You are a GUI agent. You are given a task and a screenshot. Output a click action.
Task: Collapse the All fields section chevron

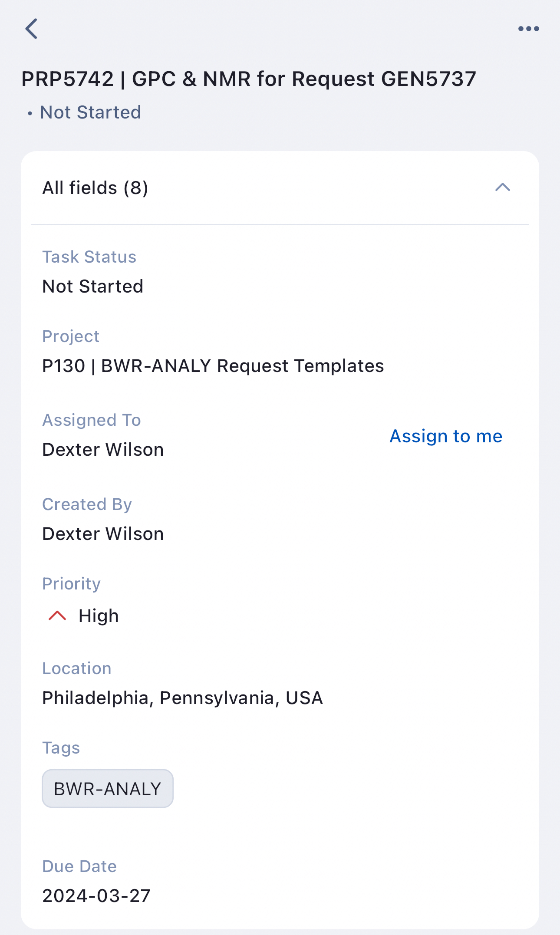502,188
